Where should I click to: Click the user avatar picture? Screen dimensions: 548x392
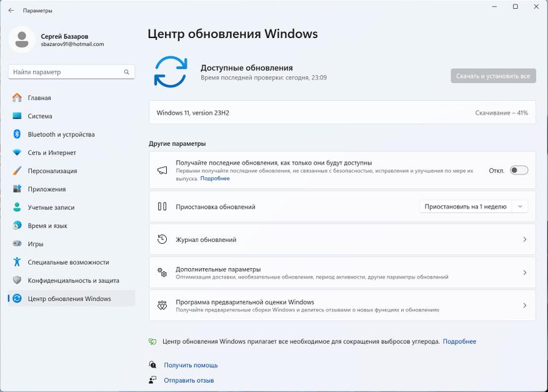pos(22,39)
